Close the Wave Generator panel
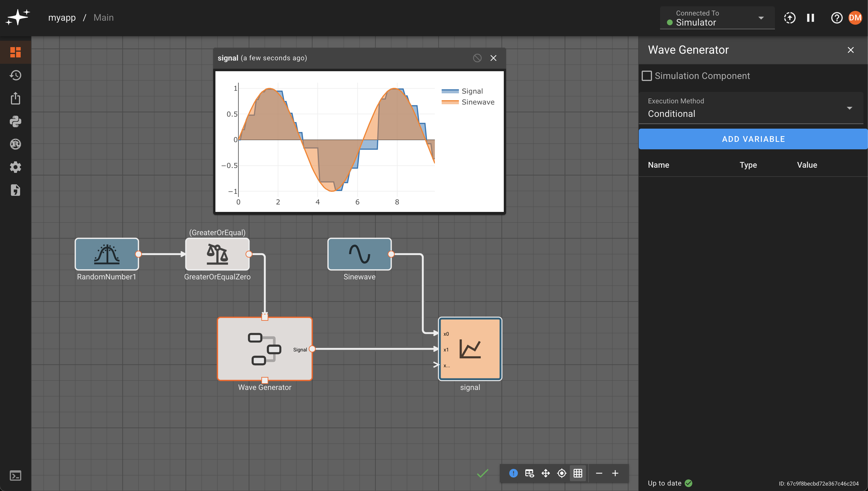The width and height of the screenshot is (868, 491). click(x=850, y=50)
